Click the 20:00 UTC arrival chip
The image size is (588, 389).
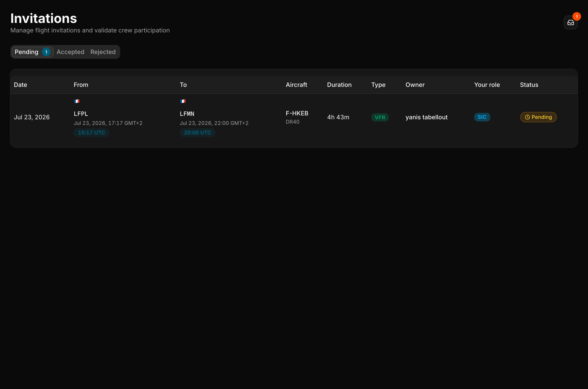coord(198,133)
